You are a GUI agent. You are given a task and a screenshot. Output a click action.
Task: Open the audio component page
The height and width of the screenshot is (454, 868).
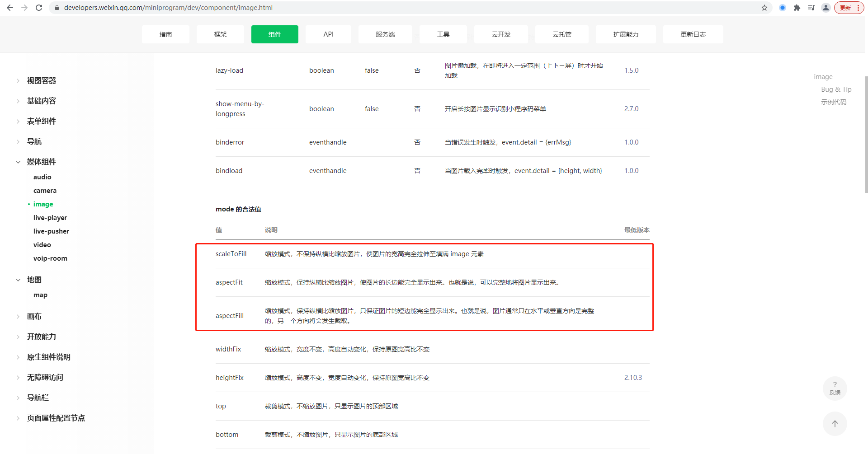pos(42,177)
